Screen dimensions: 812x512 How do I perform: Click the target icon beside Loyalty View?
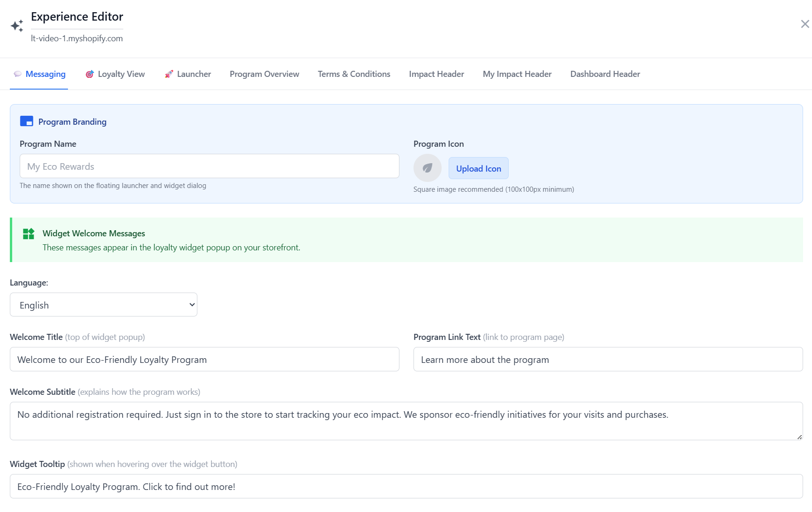[90, 74]
